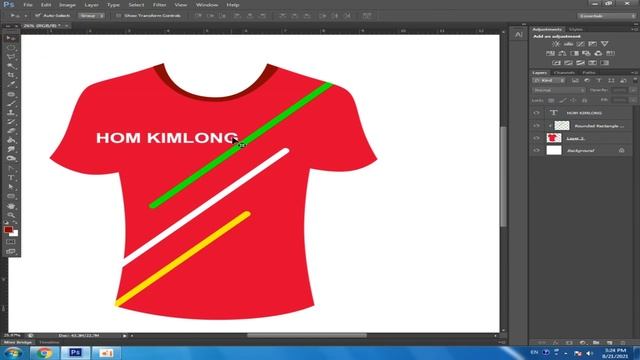The width and height of the screenshot is (640, 360).
Task: Select the Lasso tool
Action: [10, 57]
